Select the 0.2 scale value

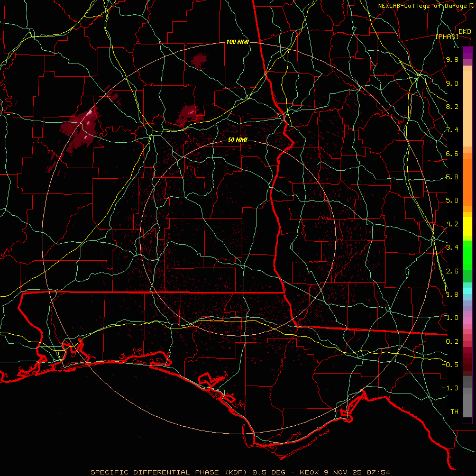pyautogui.click(x=452, y=342)
